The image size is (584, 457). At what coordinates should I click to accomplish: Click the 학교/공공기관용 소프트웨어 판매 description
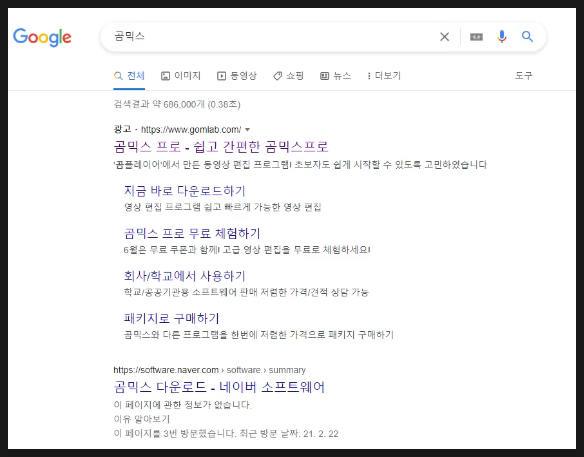coord(246,292)
